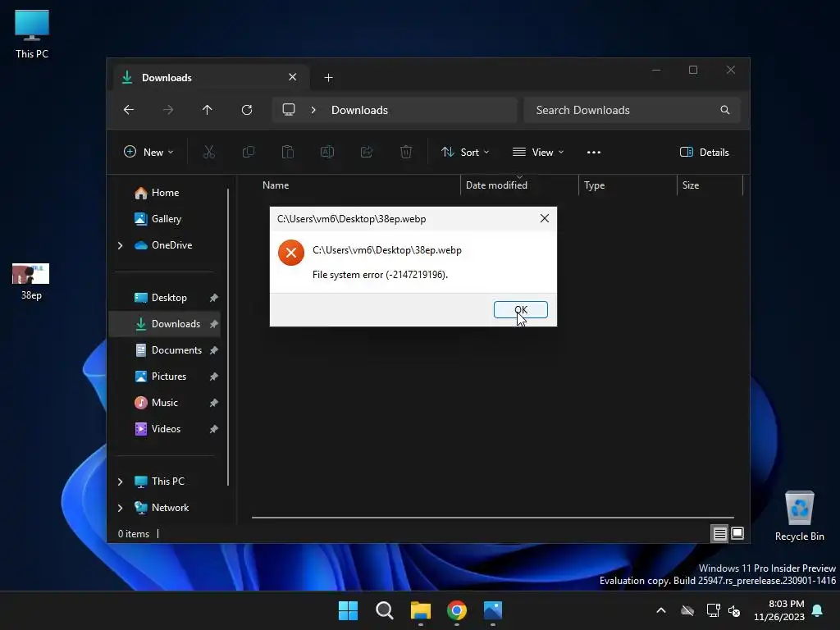The width and height of the screenshot is (840, 630).
Task: Add a new Explorer tab
Action: (x=328, y=78)
